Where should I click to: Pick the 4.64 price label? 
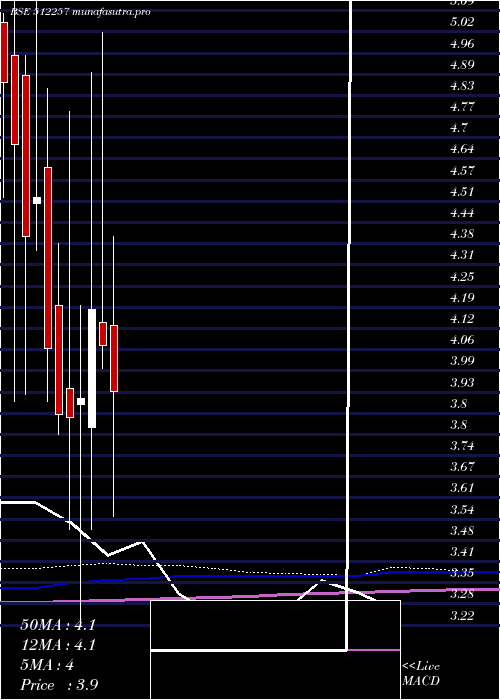(x=462, y=149)
